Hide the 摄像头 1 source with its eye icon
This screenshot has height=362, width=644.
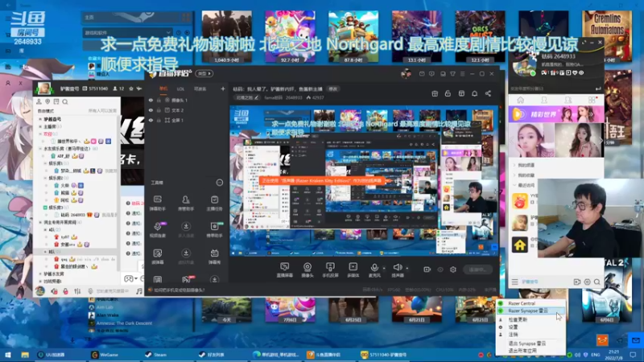click(x=151, y=100)
